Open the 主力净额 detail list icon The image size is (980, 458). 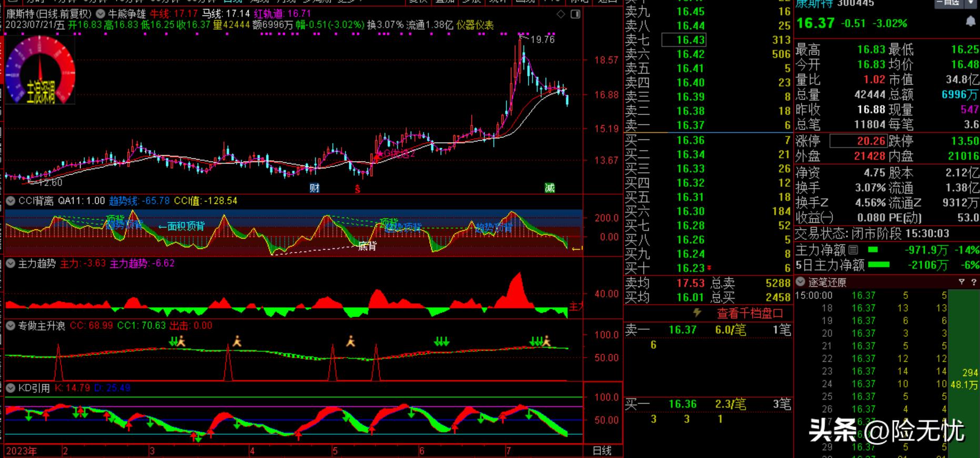click(x=853, y=250)
